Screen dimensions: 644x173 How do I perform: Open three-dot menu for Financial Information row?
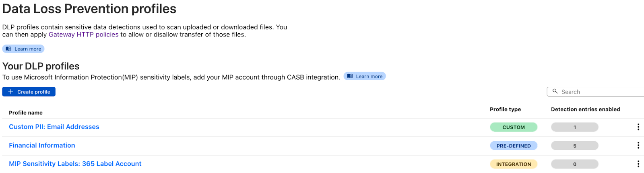pos(638,145)
